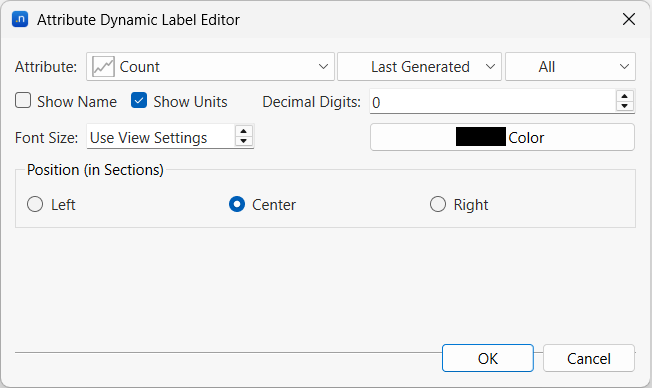This screenshot has width=652, height=388.
Task: Click the Cancel button
Action: pos(589,358)
